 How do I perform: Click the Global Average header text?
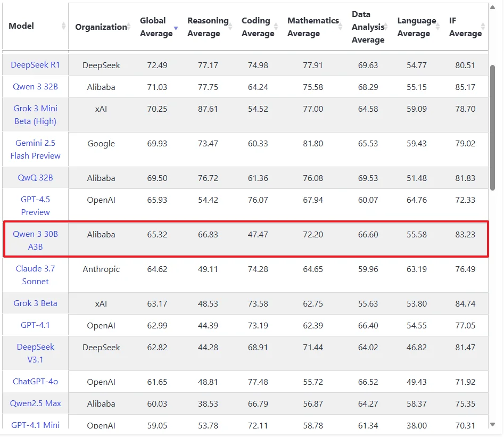tap(156, 27)
